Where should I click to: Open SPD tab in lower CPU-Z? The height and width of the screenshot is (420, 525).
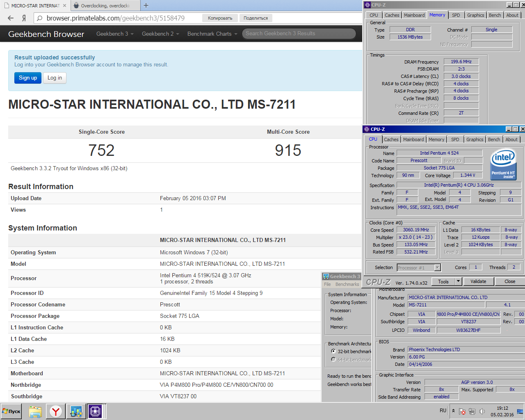point(455,139)
